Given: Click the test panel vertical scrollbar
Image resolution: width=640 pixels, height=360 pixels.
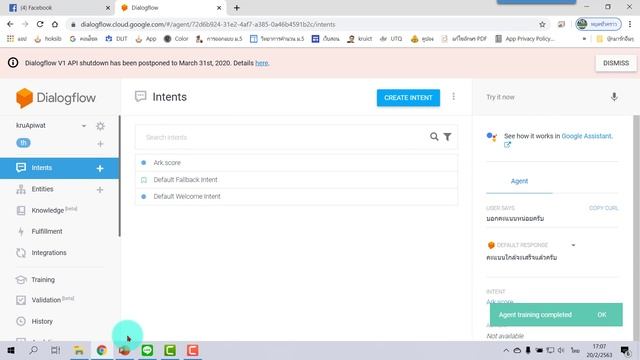Looking at the screenshot, I should [x=636, y=228].
